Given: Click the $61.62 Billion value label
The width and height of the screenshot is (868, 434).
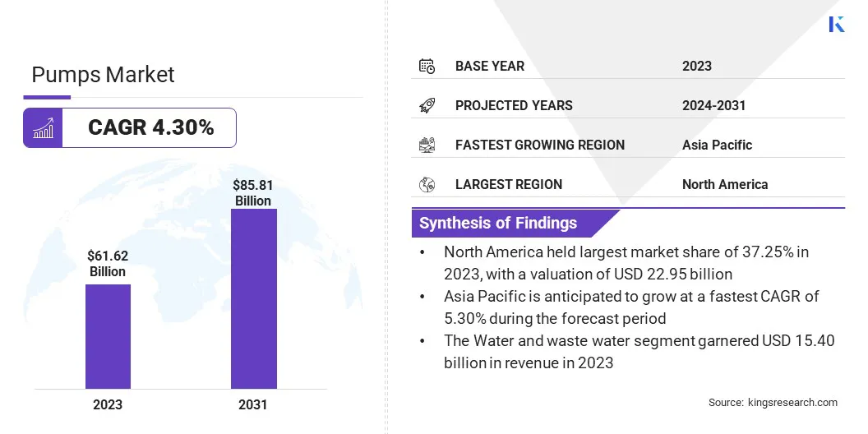Looking at the screenshot, I should 108,264.
